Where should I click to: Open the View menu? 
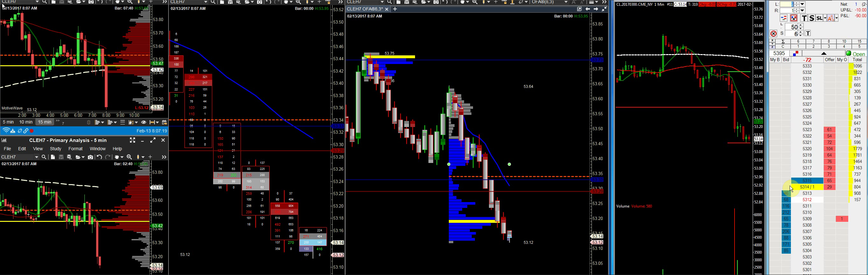click(38, 148)
